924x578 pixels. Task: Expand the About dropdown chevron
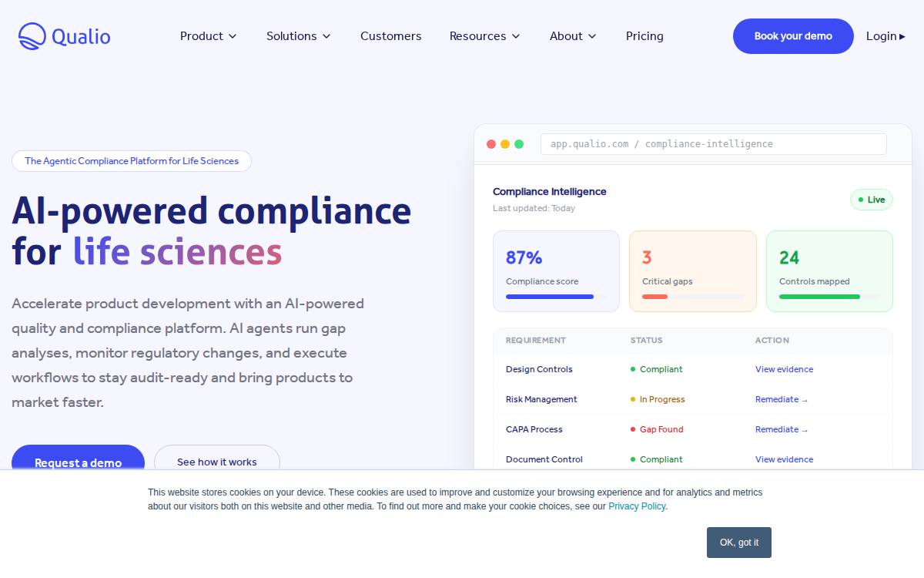coord(592,36)
